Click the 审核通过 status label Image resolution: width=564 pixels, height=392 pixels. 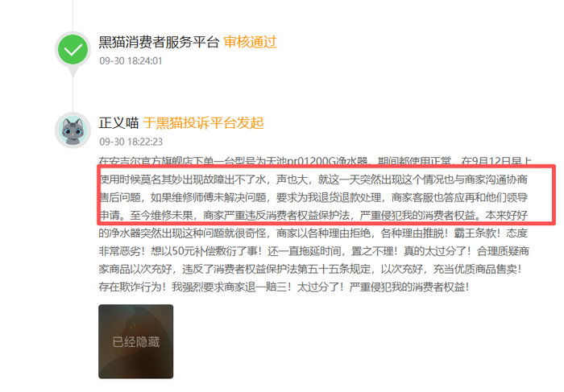coord(250,42)
